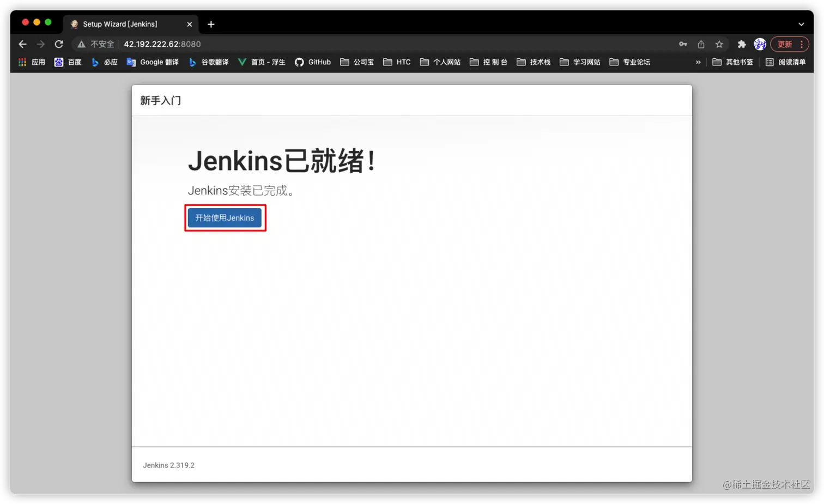Screen dimensions: 824x504
Task: Click the address bar URL field
Action: tap(162, 44)
